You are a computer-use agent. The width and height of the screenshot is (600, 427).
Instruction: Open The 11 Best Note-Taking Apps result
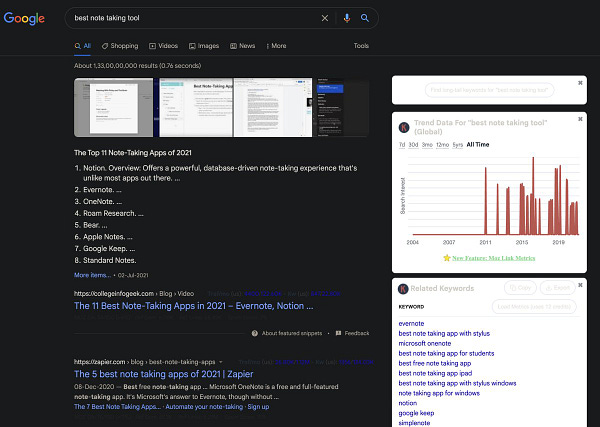tap(194, 306)
